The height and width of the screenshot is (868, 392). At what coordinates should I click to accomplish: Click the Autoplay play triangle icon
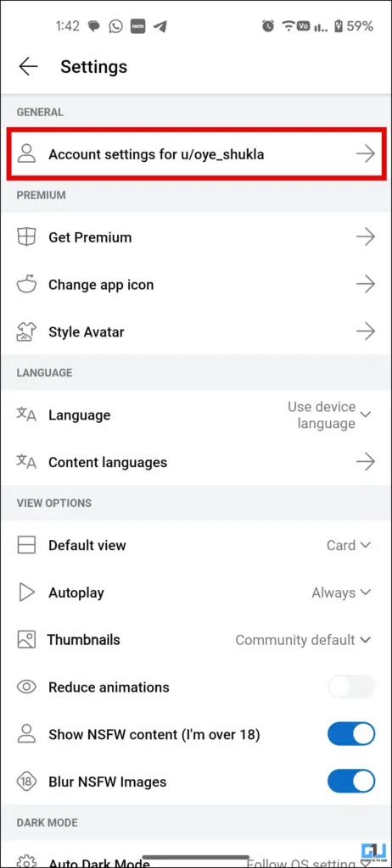[x=26, y=593]
